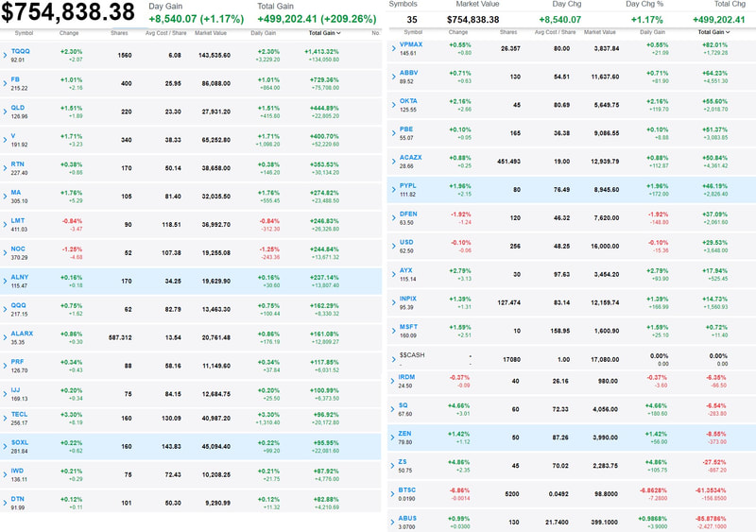Open the AYX ticker link
Screen dimensions: 756x532
click(x=406, y=270)
